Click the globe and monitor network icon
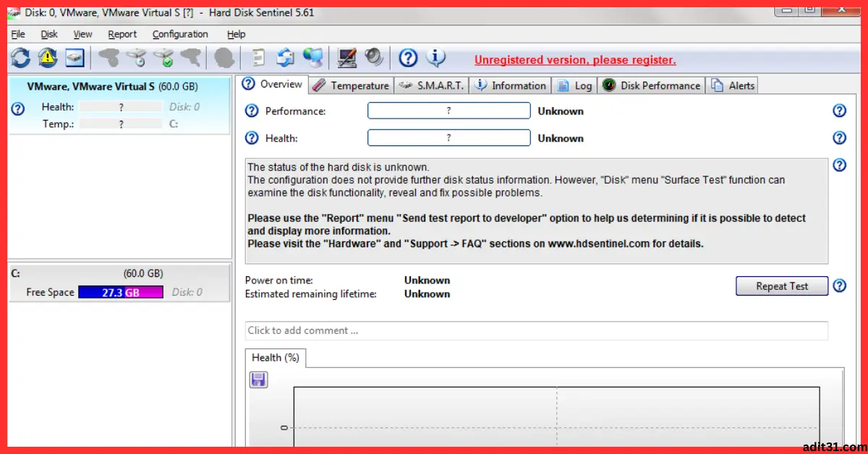This screenshot has height=454, width=868. (x=312, y=57)
